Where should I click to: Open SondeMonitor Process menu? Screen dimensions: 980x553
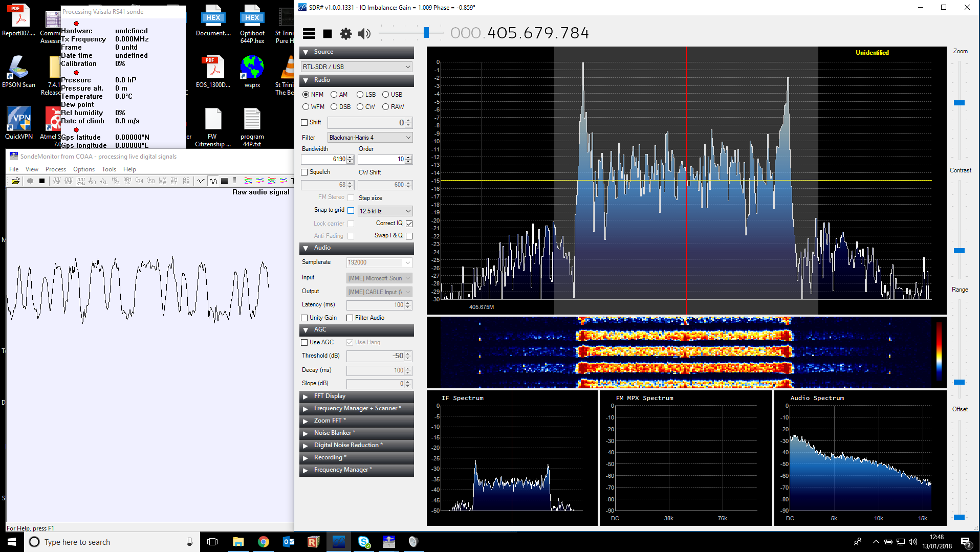[56, 169]
